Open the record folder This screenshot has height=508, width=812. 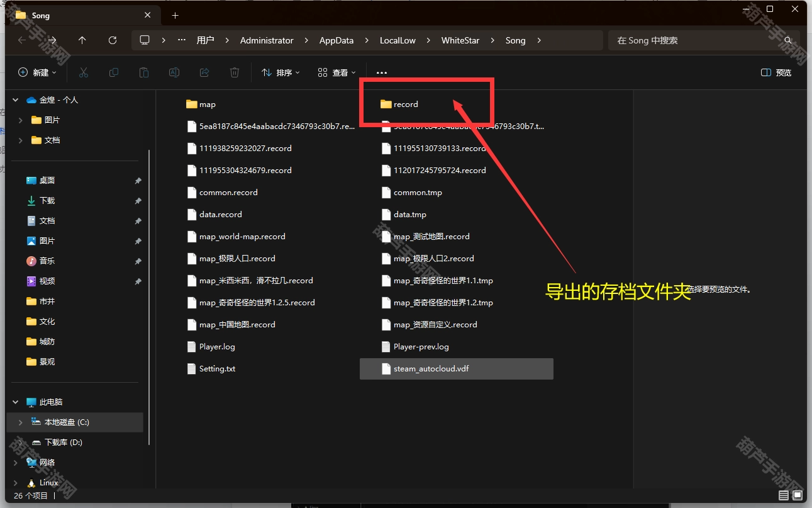(405, 104)
